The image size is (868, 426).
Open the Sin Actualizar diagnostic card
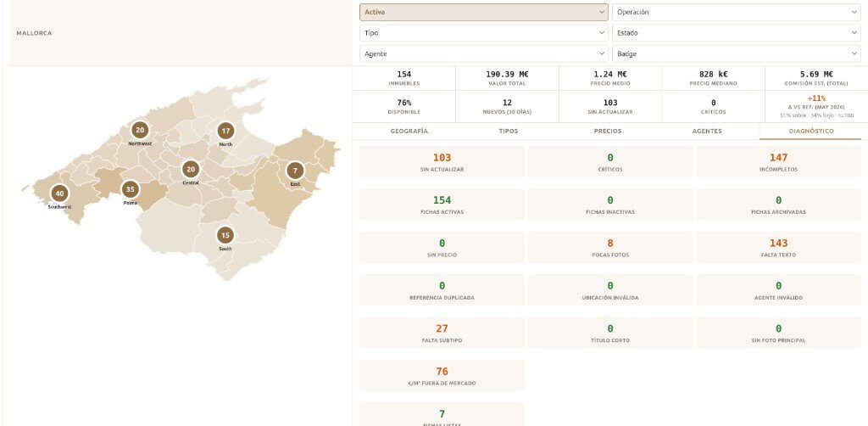coord(442,162)
